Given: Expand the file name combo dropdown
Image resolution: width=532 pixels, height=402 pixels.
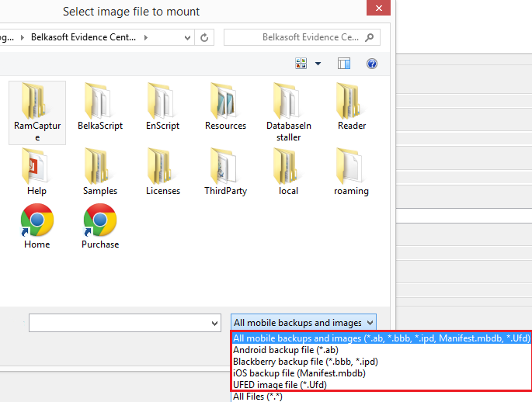Looking at the screenshot, I should pyautogui.click(x=214, y=323).
